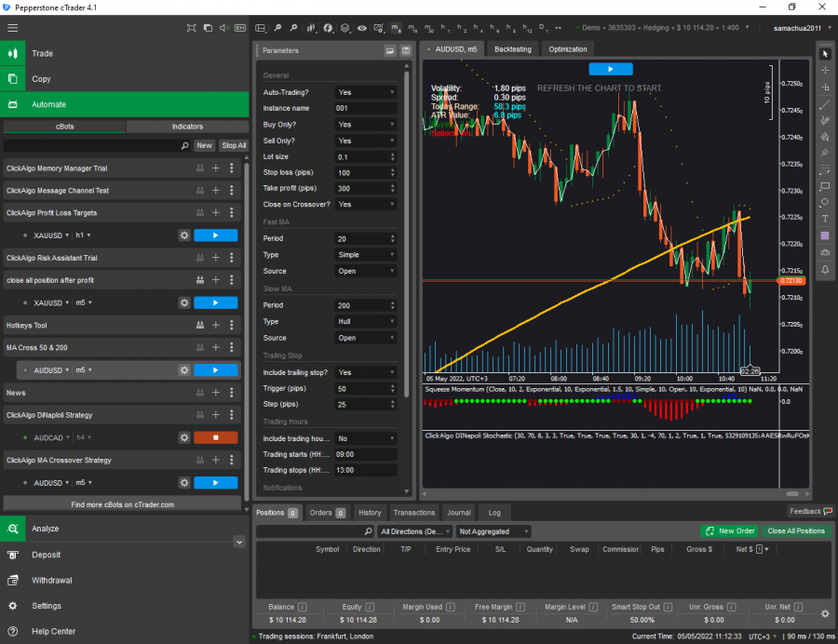Select the trend line drawing tool
Image resolution: width=838 pixels, height=644 pixels.
pyautogui.click(x=825, y=104)
